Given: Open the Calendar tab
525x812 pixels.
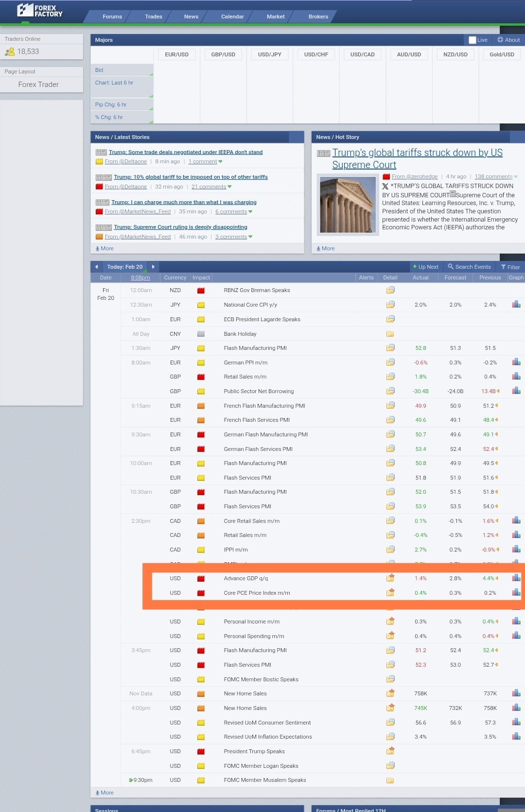Looking at the screenshot, I should pos(232,17).
